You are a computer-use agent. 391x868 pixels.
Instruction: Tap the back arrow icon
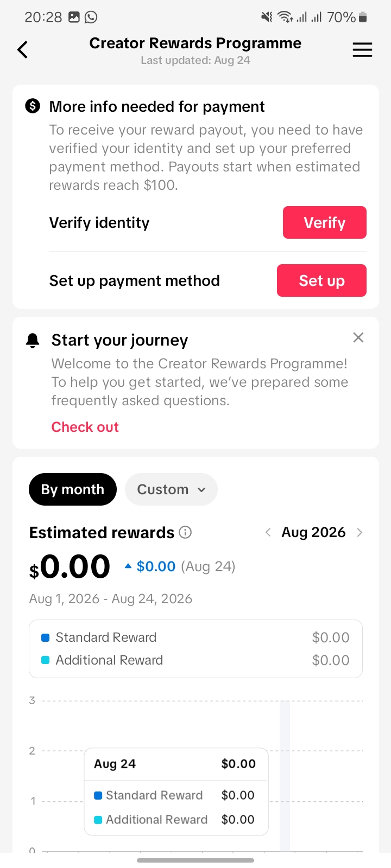click(22, 50)
